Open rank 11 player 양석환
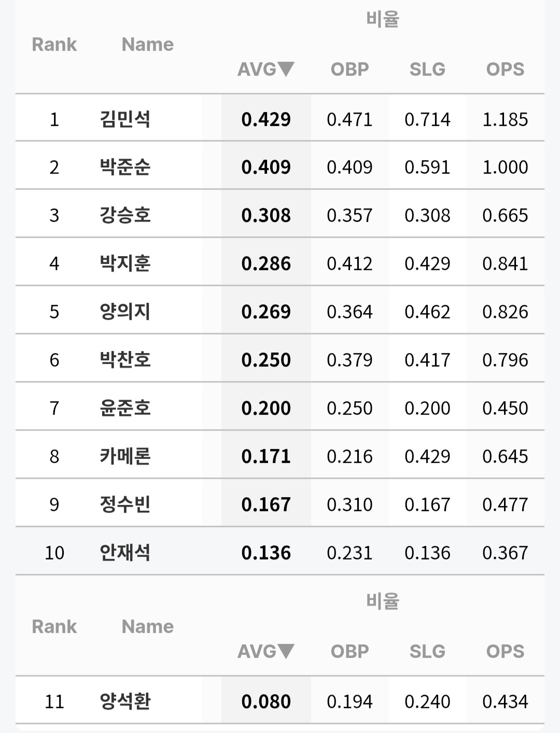 pos(125,701)
